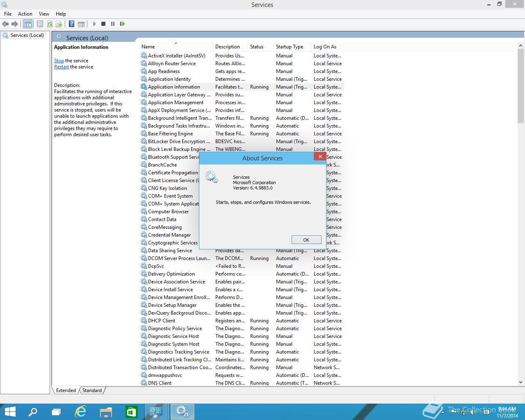Sort the list by the Name column header

(x=176, y=47)
